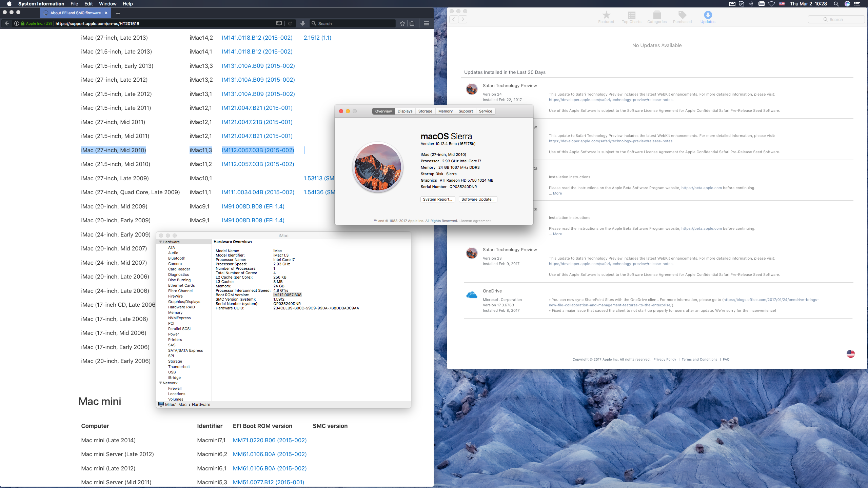Switch to the Support tab
The height and width of the screenshot is (488, 868).
click(466, 111)
